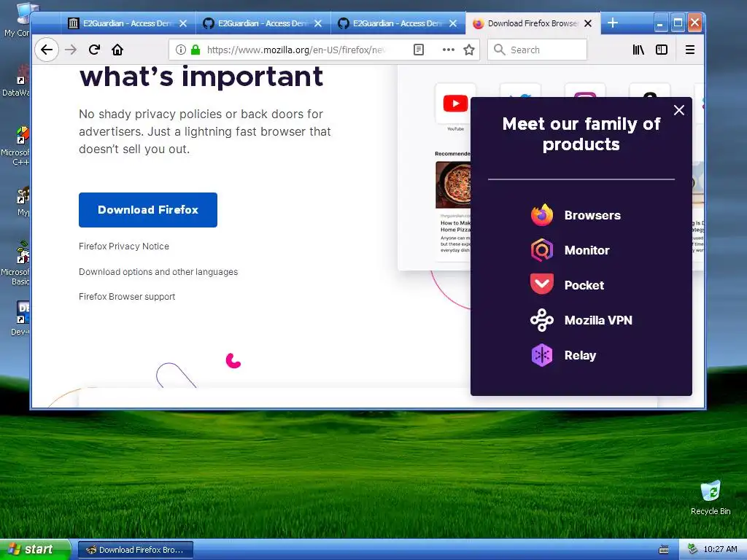Close the product family popup

point(679,110)
